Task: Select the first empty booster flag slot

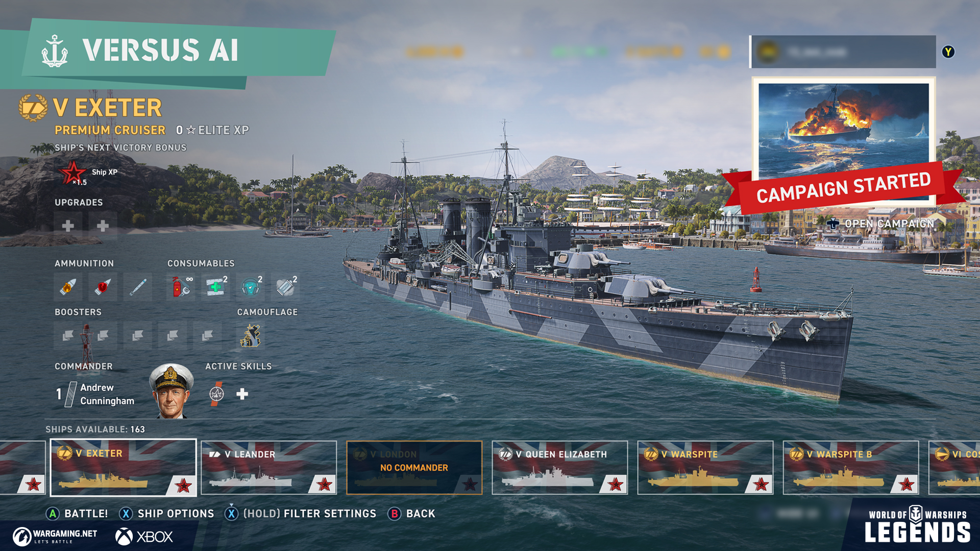Action: 68,335
